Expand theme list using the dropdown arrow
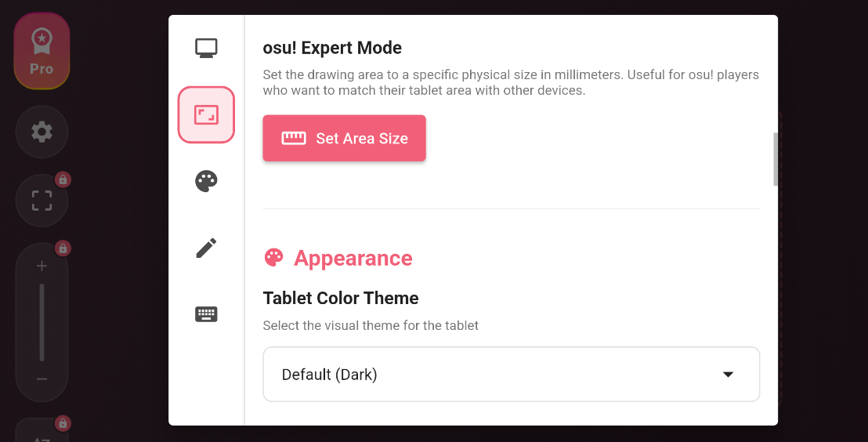 [728, 375]
